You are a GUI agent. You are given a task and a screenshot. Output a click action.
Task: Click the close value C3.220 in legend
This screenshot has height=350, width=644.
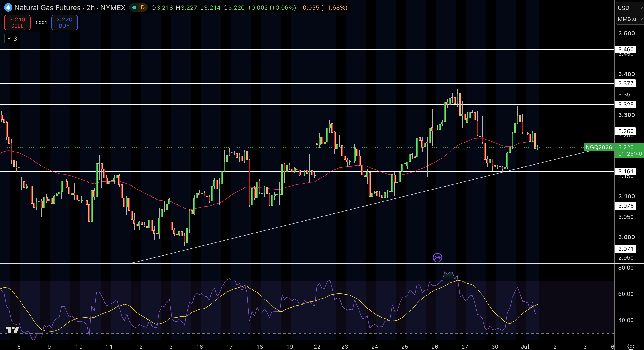234,8
